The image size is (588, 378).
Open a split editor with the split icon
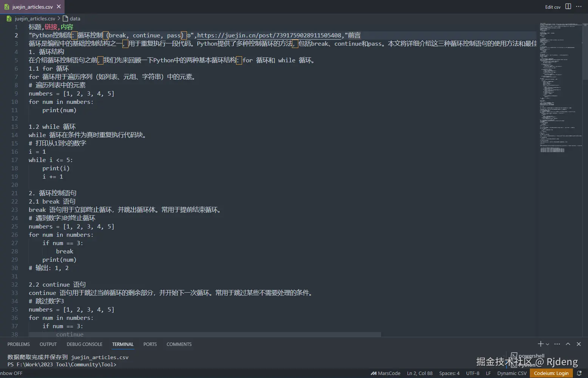(568, 6)
